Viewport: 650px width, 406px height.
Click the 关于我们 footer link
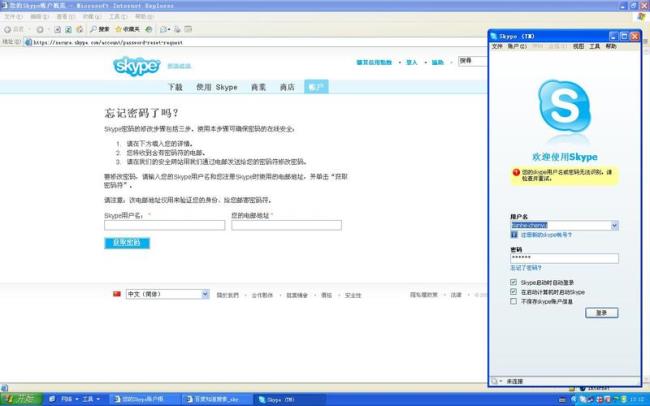[x=228, y=295]
